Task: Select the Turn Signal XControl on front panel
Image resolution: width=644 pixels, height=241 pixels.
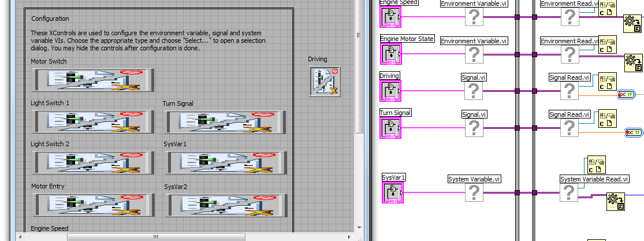Action: click(226, 122)
